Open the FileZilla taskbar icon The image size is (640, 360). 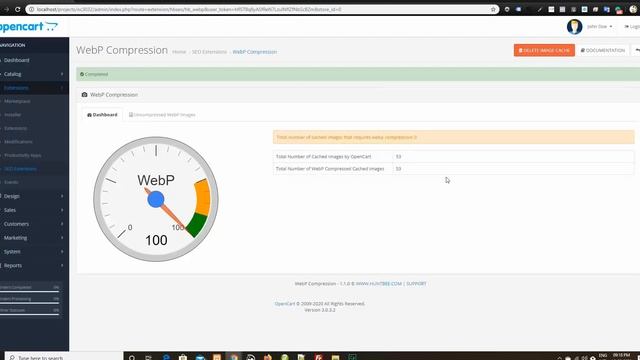click(319, 357)
